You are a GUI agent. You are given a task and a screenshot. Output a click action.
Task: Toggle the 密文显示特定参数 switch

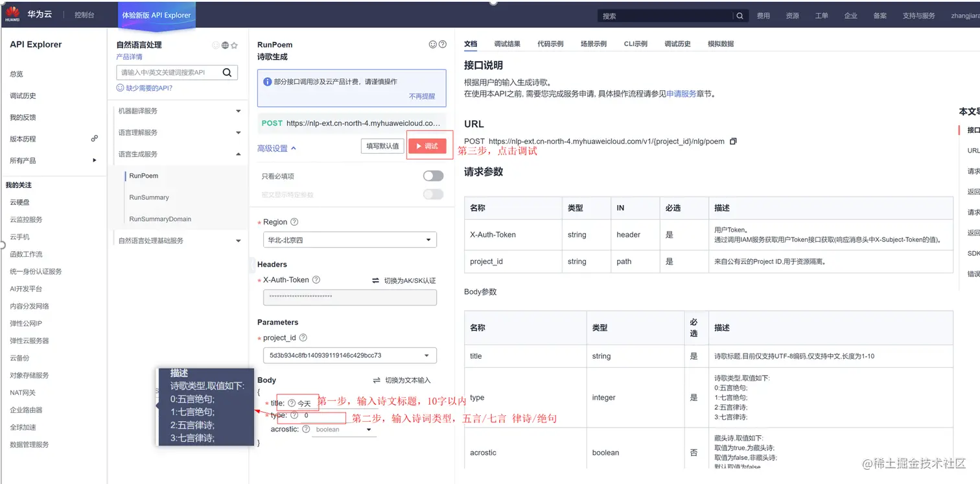point(433,194)
